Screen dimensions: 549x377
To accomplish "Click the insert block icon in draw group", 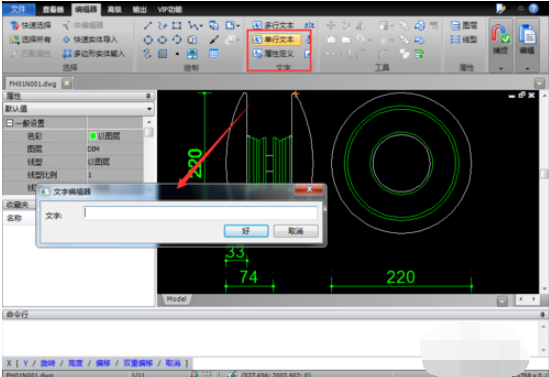I will [214, 26].
